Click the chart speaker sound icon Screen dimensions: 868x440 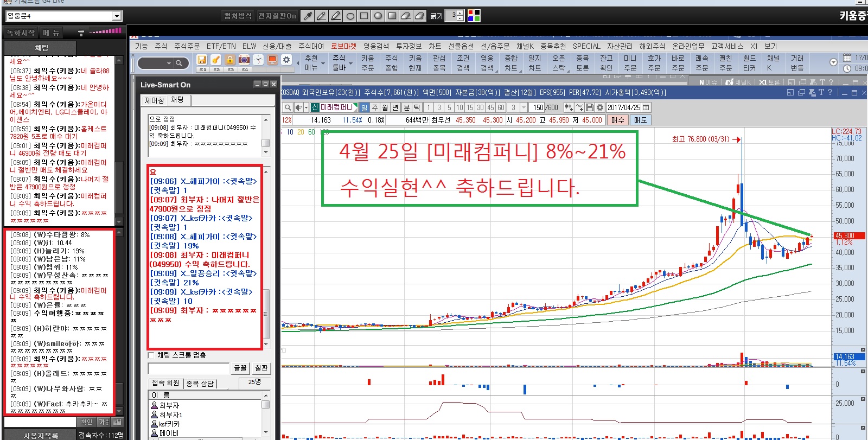[298, 107]
